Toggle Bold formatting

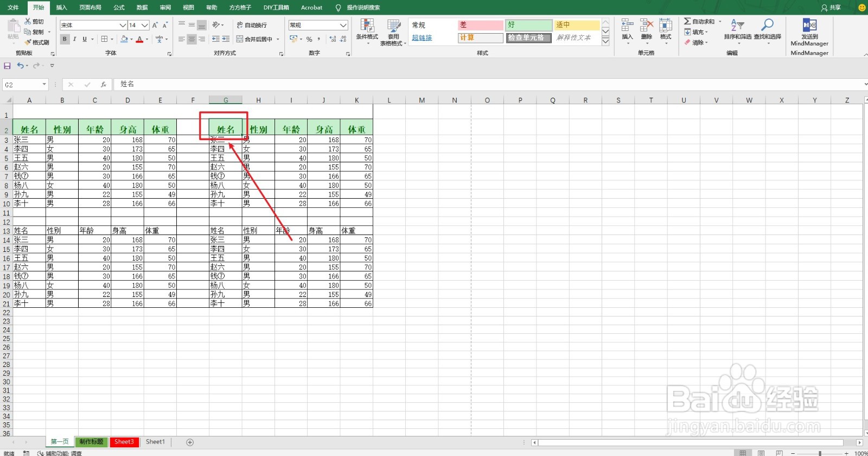[x=65, y=39]
